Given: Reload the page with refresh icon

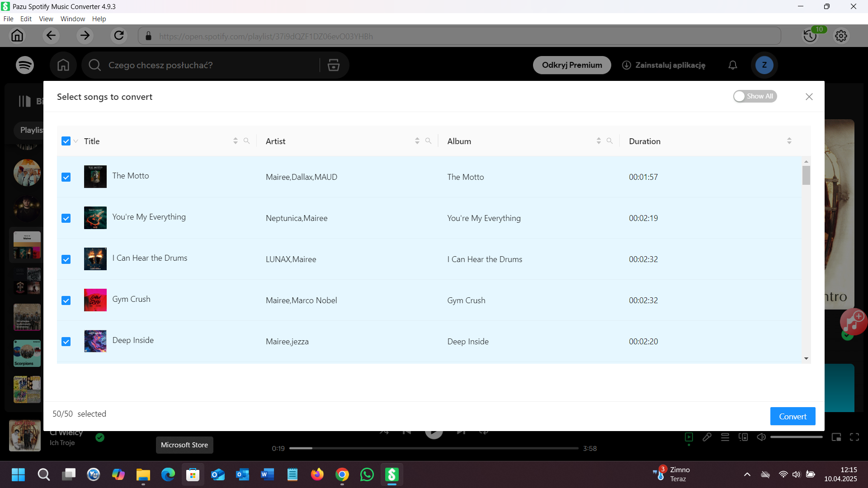Looking at the screenshot, I should tap(119, 35).
